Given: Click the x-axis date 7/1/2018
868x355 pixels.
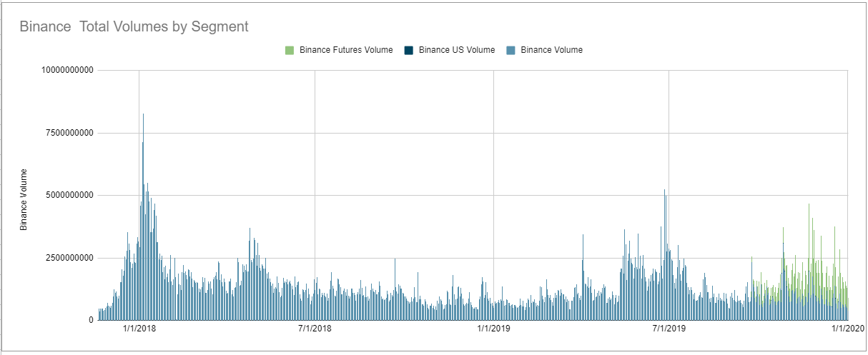Looking at the screenshot, I should tap(315, 329).
